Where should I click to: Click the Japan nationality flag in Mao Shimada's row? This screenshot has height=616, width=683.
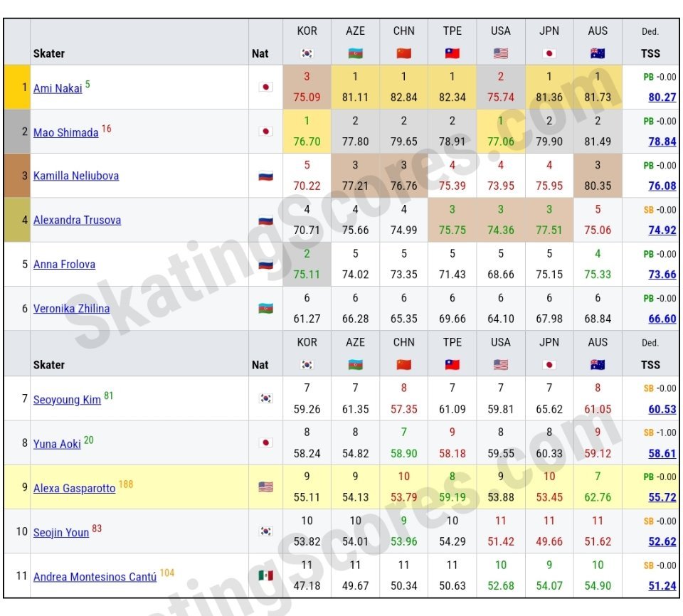[265, 131]
